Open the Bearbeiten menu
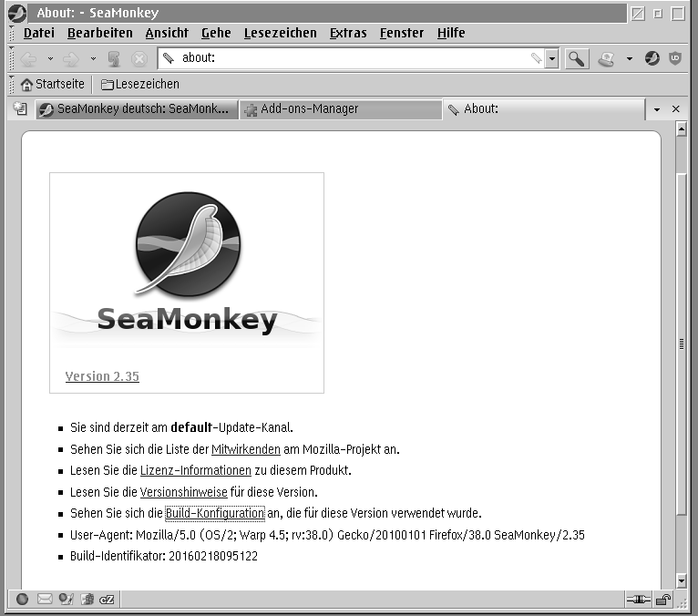 100,33
